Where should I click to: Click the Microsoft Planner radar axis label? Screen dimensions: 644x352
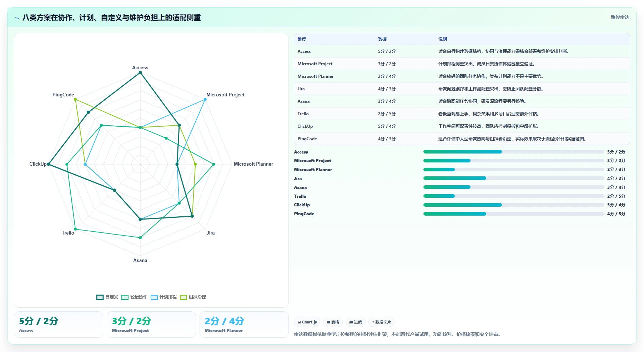pyautogui.click(x=253, y=164)
